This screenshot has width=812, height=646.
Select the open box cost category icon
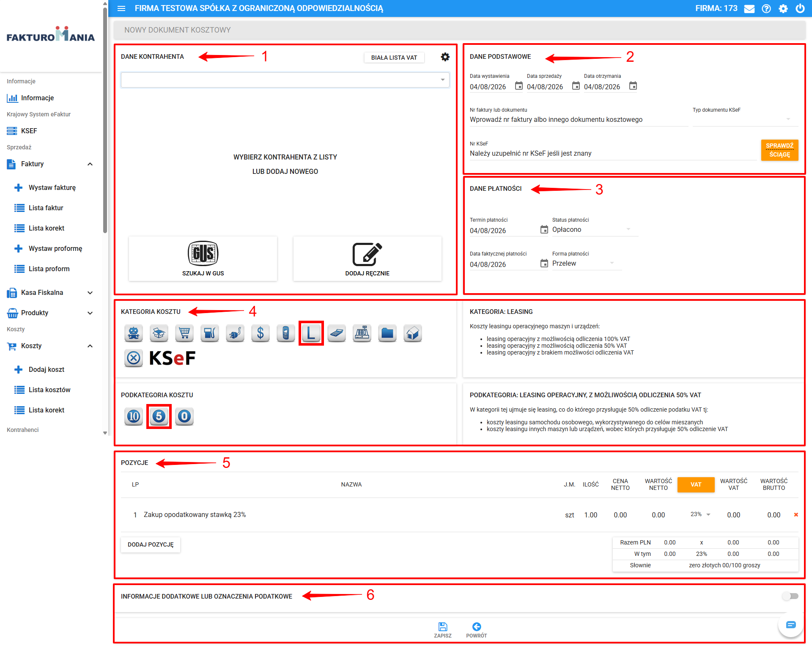(159, 333)
